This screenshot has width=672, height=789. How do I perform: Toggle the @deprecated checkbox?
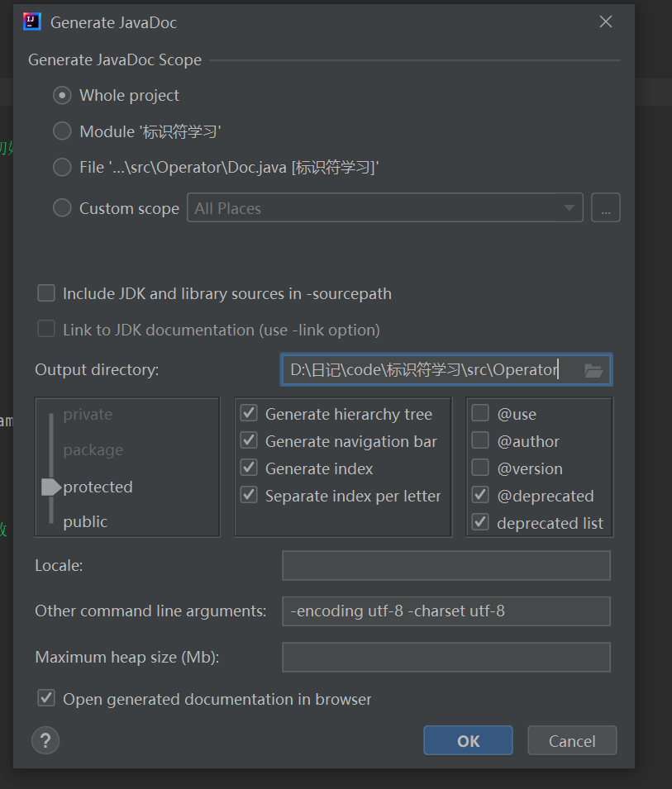480,496
